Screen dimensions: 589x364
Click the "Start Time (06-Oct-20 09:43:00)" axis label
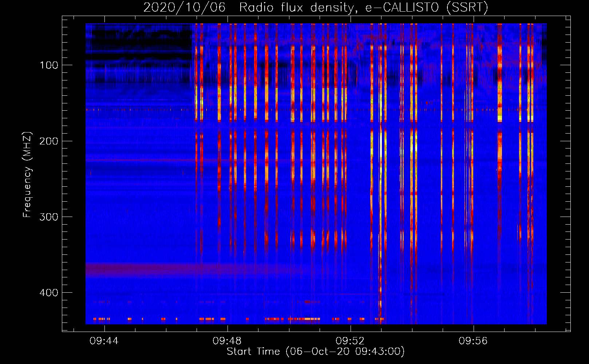(x=316, y=352)
